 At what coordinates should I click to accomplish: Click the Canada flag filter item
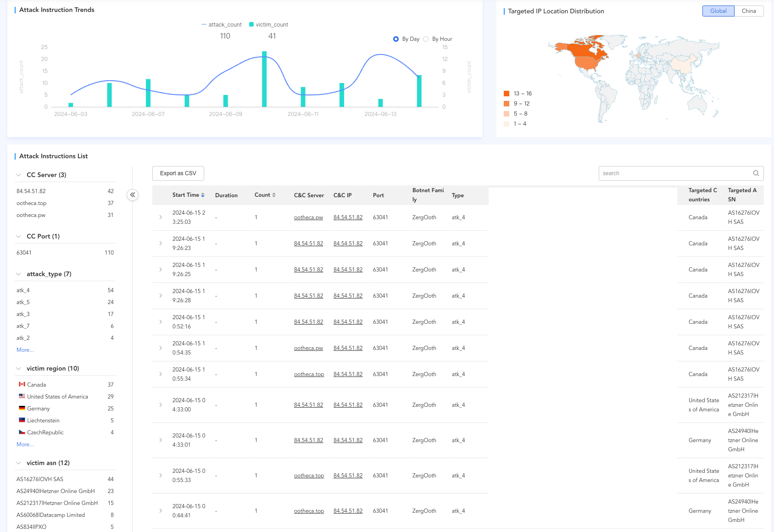[x=22, y=385]
